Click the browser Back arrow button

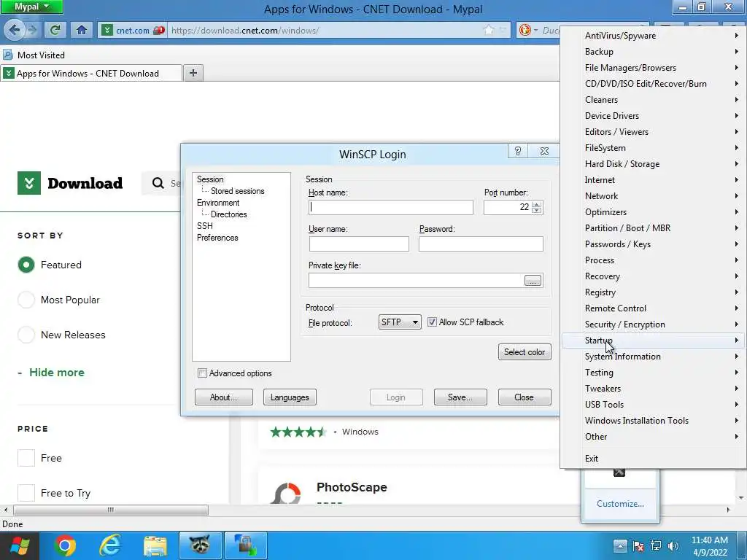click(x=14, y=30)
